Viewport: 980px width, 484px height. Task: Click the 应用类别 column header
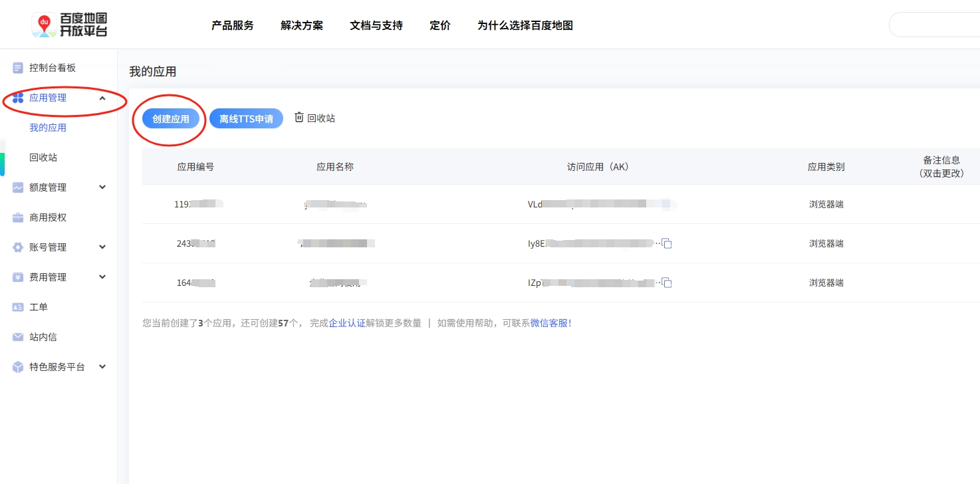coord(826,167)
